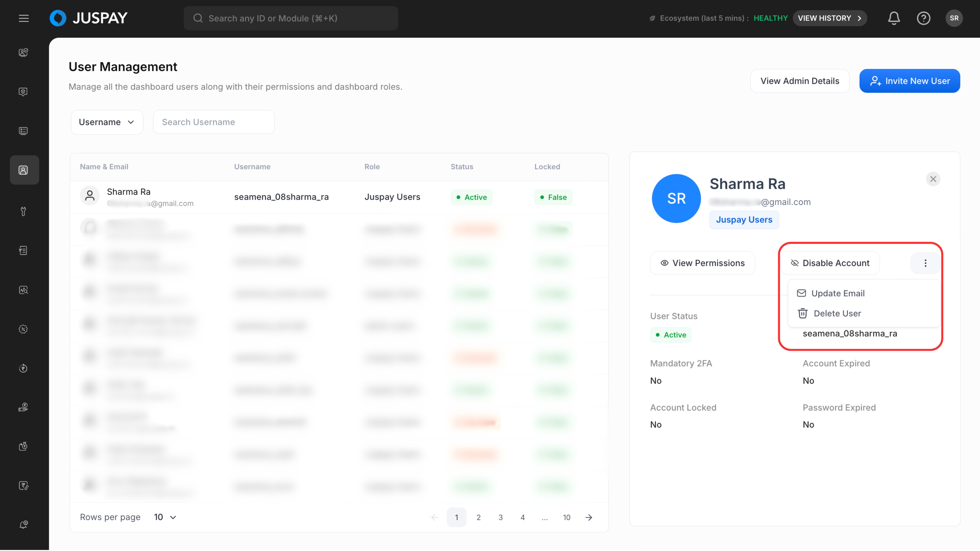980x551 pixels.
Task: Expand the Username filter dropdown
Action: [107, 122]
